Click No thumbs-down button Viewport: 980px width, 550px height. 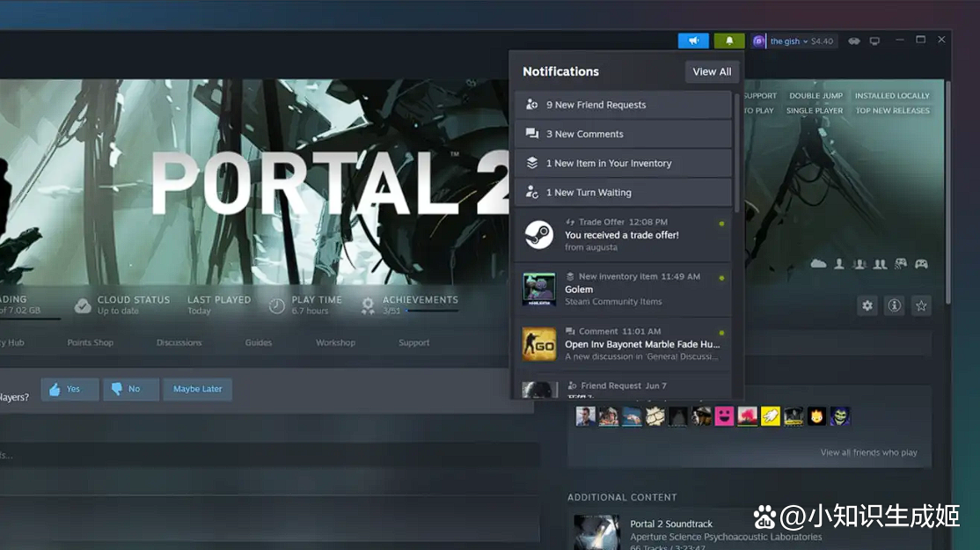click(x=130, y=389)
